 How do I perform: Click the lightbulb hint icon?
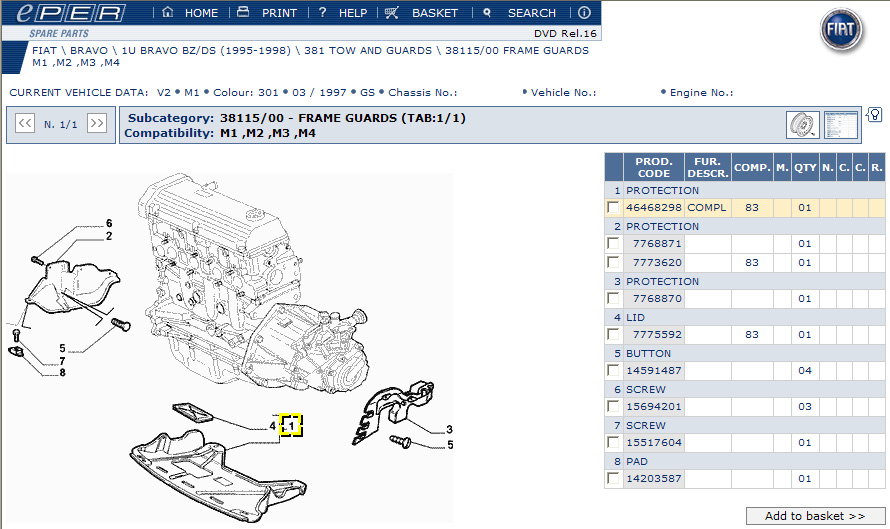(875, 115)
